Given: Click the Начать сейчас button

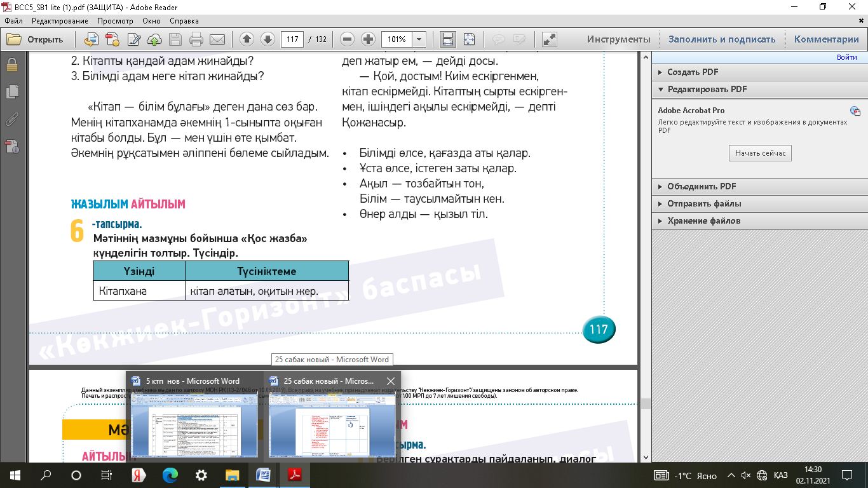Looking at the screenshot, I should (x=760, y=153).
